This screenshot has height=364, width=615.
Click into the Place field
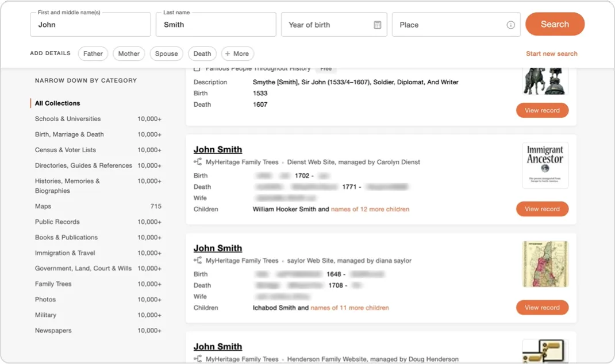[456, 24]
